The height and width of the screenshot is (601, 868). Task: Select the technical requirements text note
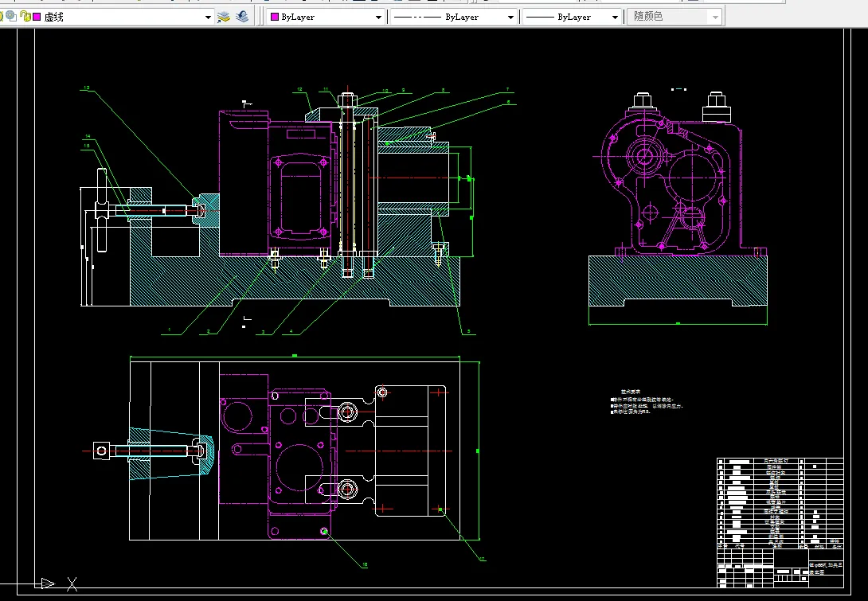pyautogui.click(x=647, y=403)
